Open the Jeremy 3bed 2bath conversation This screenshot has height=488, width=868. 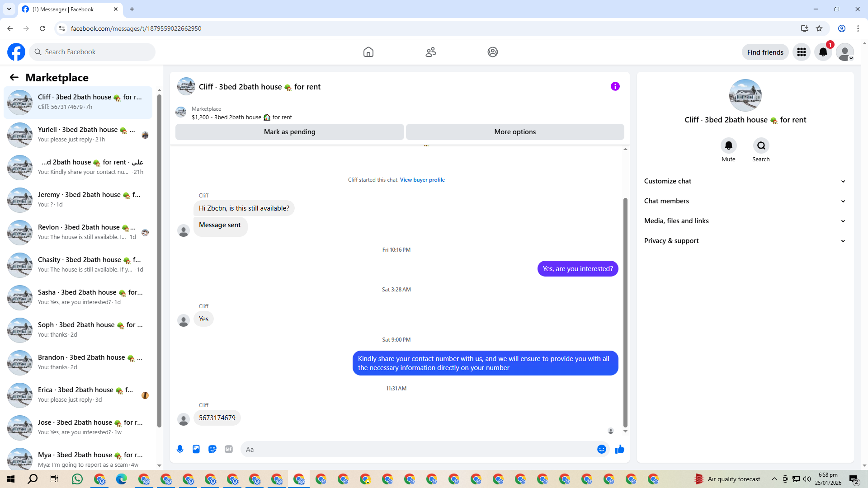pos(78,200)
